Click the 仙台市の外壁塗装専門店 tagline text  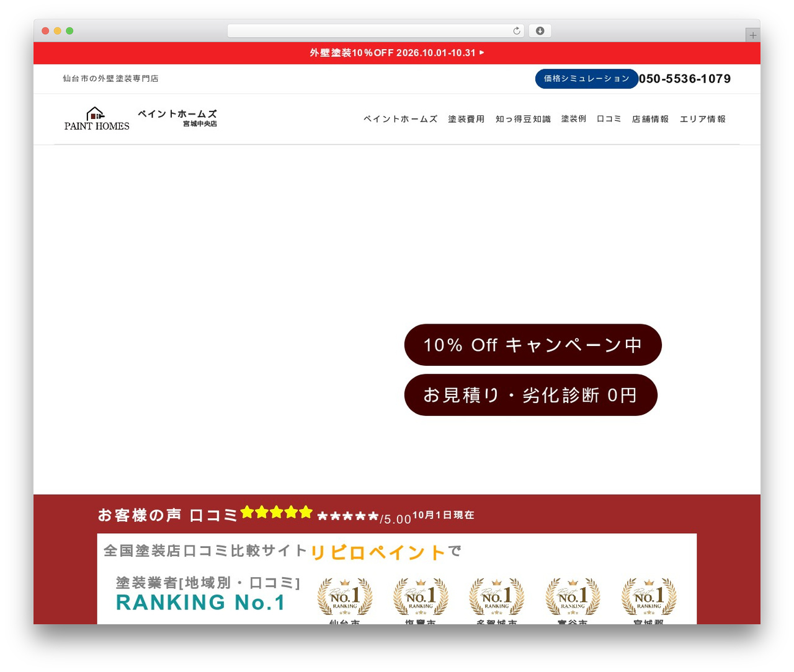(x=110, y=79)
